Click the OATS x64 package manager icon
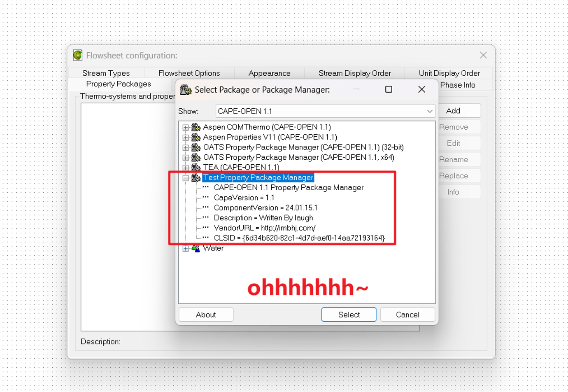The height and width of the screenshot is (392, 568). [x=196, y=157]
